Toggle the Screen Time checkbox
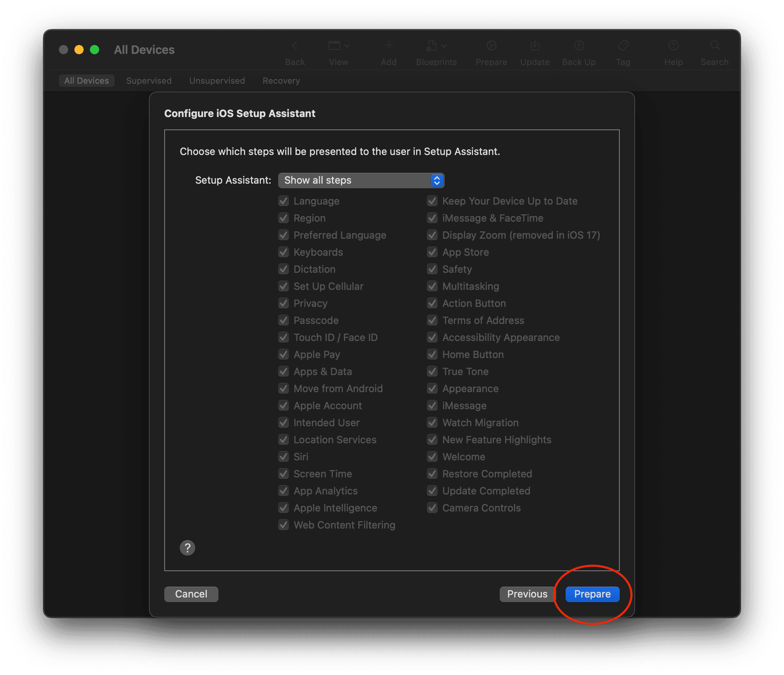 point(284,474)
